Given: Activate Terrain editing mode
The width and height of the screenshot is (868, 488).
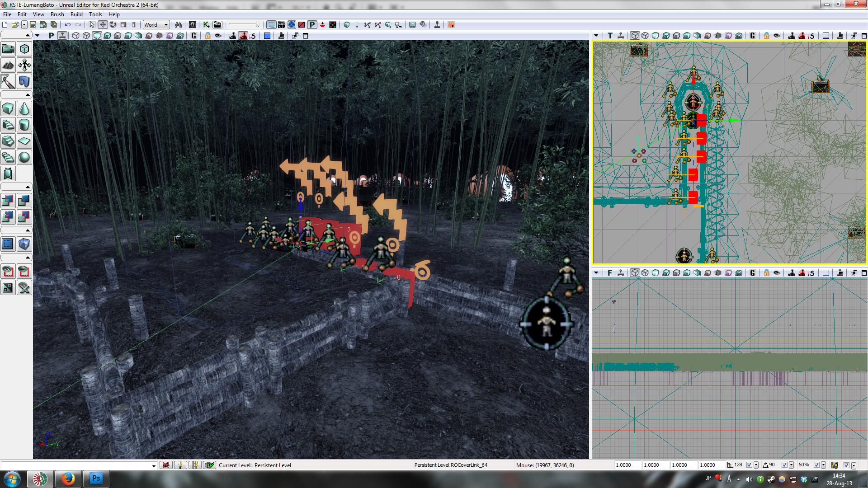Looking at the screenshot, I should [8, 65].
